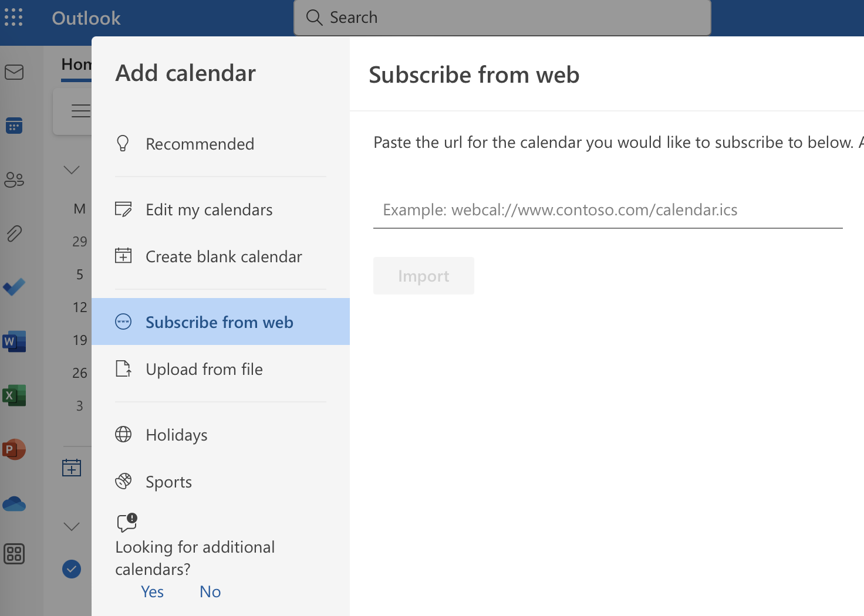Answer Yes to additional calendars prompt

[153, 591]
